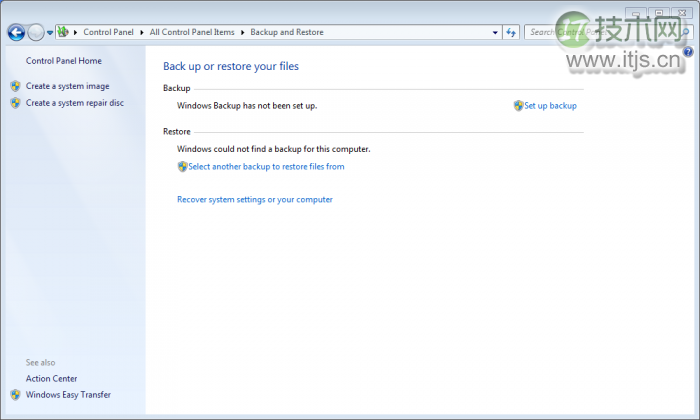
Task: Select Control Panel in the breadcrumb
Action: tap(110, 32)
